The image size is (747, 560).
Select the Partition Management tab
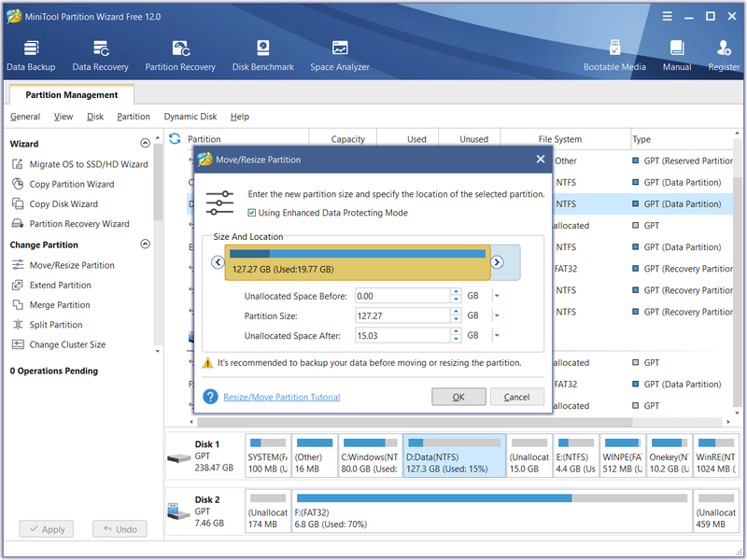pyautogui.click(x=72, y=95)
